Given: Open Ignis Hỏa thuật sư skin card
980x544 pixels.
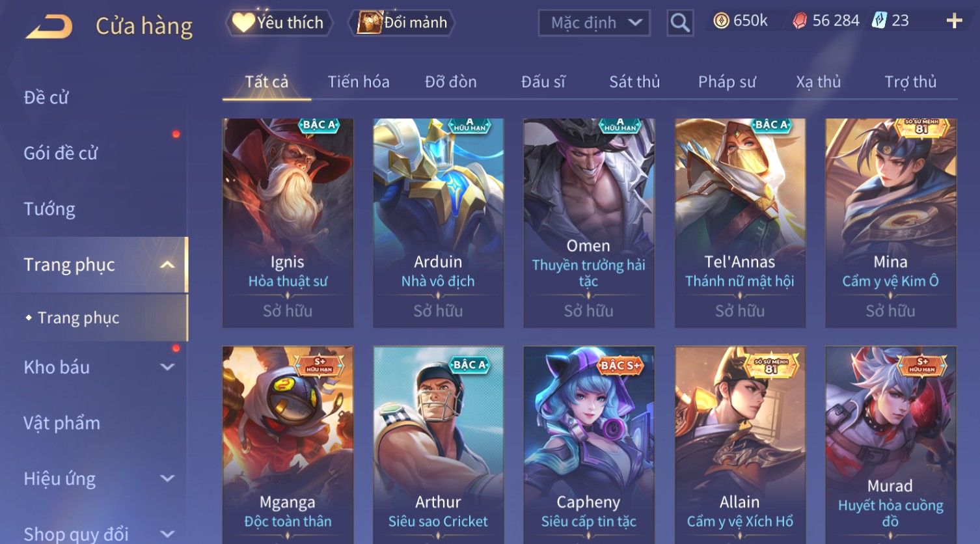Looking at the screenshot, I should [x=288, y=223].
